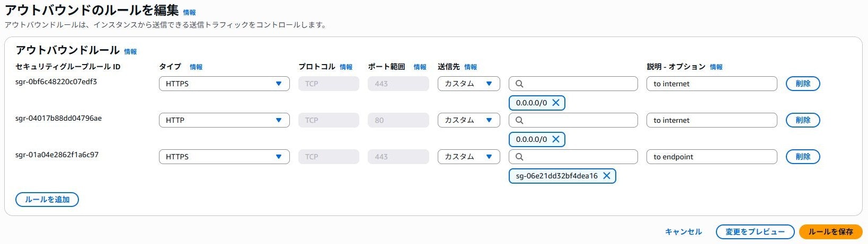The width and height of the screenshot is (868, 244).
Task: Click disabled TCP protocol field in HTTP rule
Action: 329,120
